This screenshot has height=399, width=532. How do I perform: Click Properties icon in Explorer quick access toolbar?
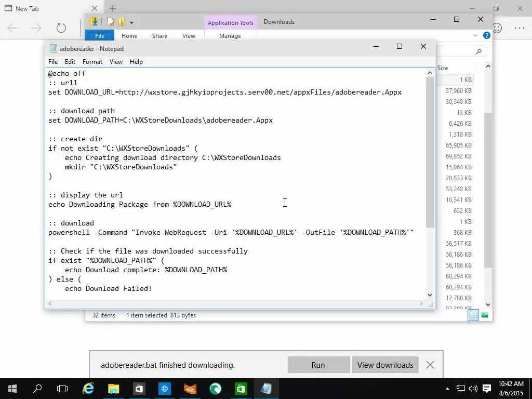click(110, 22)
